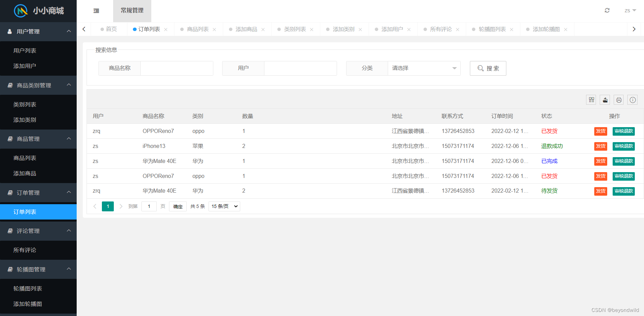The height and width of the screenshot is (316, 644).
Task: Click 发货 for zrq OPPOReno7 order
Action: 601,131
